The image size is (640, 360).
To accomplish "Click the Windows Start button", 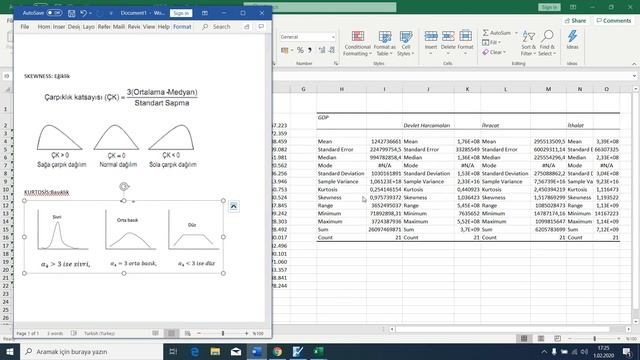I will [10, 351].
